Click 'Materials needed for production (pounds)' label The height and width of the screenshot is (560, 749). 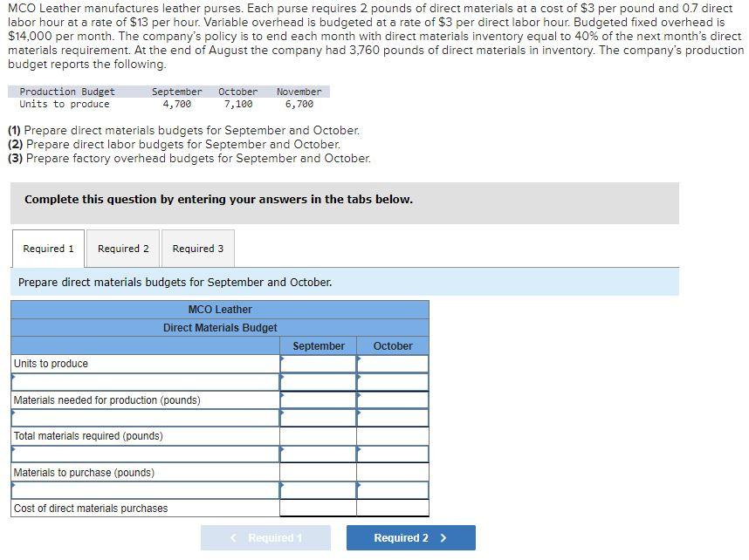coord(107,400)
